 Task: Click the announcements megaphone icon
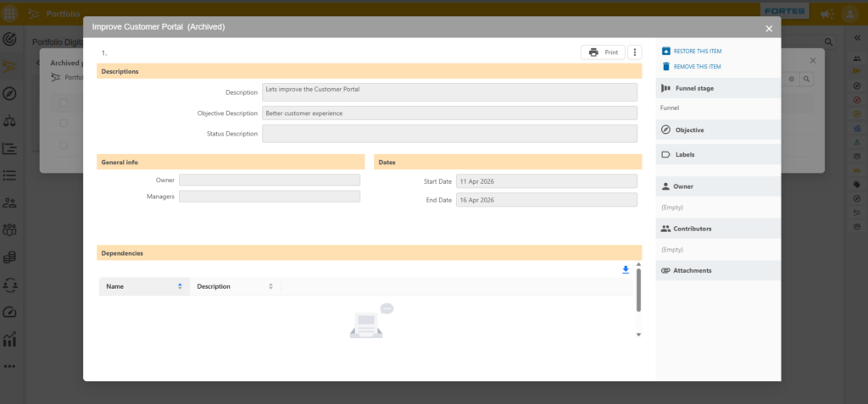tap(827, 14)
